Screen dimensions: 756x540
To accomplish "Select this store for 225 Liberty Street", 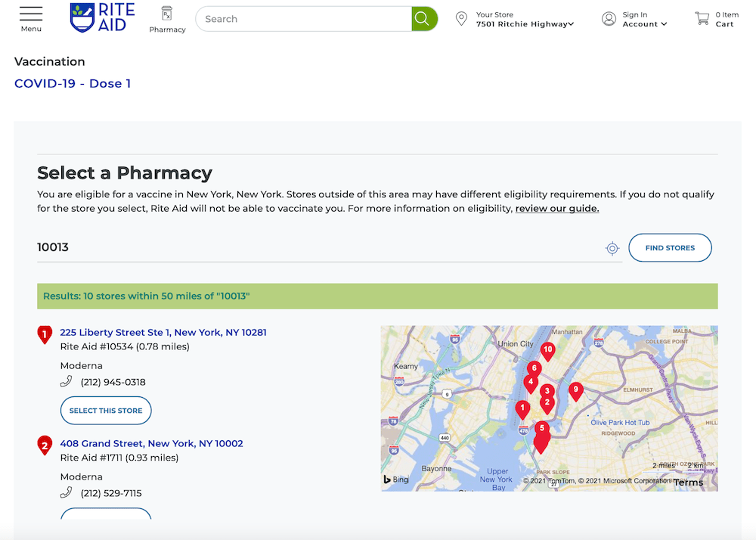I will click(106, 411).
